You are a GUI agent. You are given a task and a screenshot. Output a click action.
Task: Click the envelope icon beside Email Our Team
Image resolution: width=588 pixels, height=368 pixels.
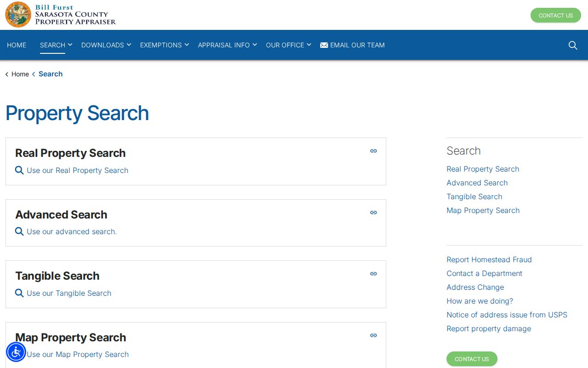(x=324, y=45)
